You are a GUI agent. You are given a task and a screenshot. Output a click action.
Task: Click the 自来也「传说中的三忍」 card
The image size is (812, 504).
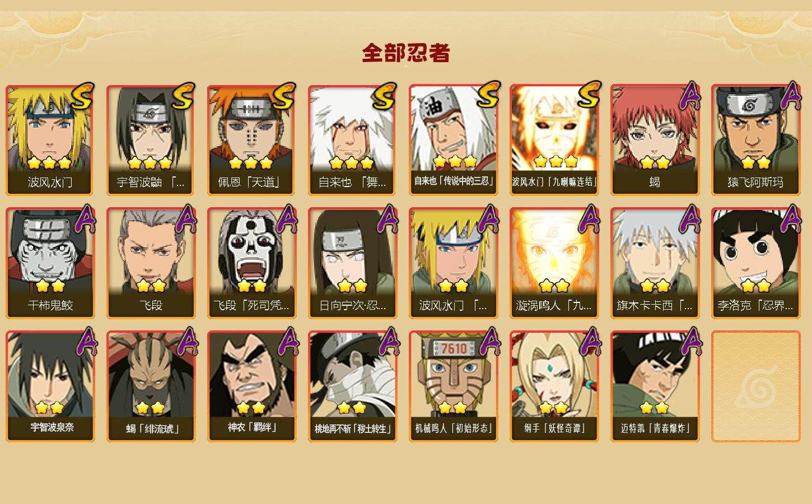tap(454, 140)
